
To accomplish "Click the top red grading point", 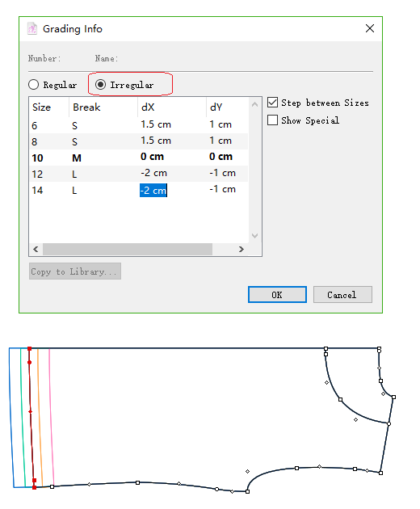I will click(x=30, y=349).
